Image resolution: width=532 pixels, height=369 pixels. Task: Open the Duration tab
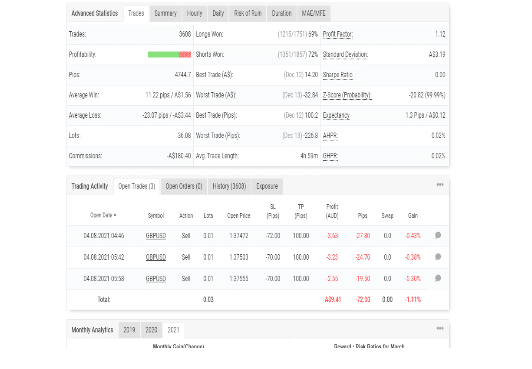pos(282,13)
